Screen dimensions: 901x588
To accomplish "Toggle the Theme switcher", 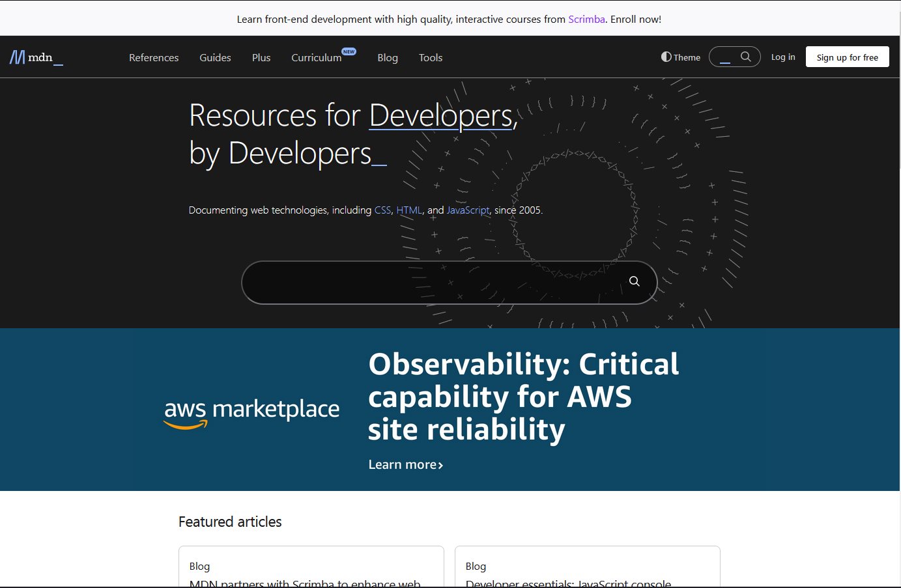I will [681, 57].
